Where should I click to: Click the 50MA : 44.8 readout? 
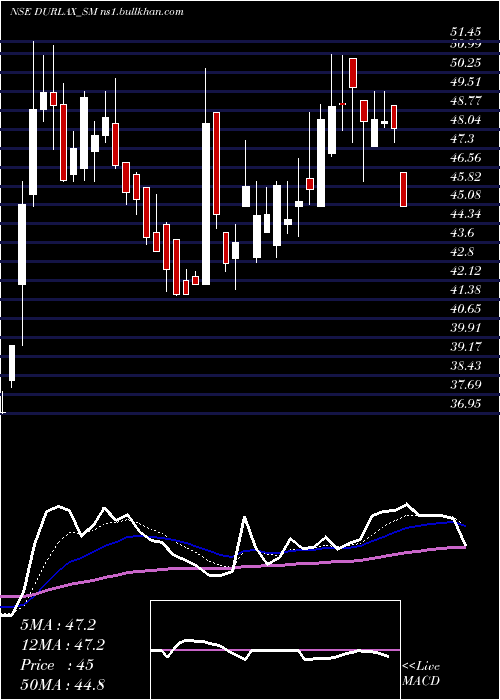(x=62, y=684)
